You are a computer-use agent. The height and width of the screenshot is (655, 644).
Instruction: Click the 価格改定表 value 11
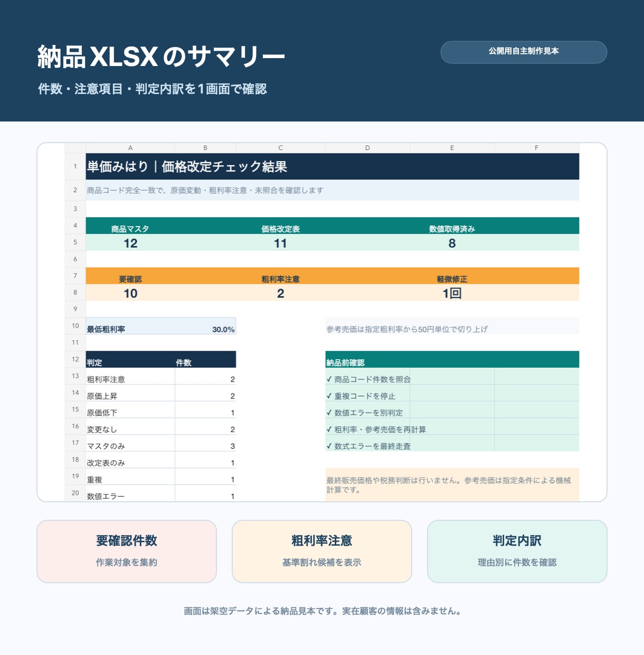point(280,243)
